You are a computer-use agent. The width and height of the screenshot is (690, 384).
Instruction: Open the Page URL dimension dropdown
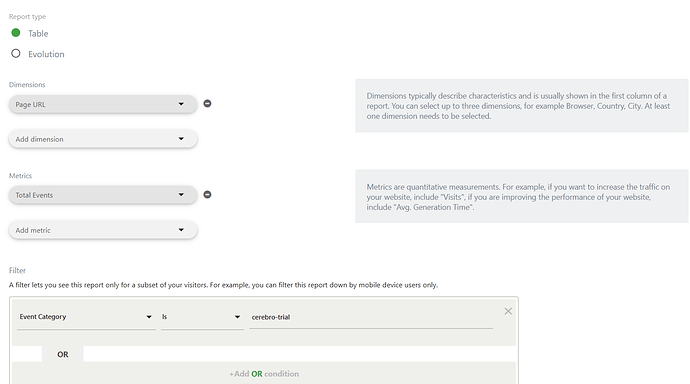click(103, 104)
